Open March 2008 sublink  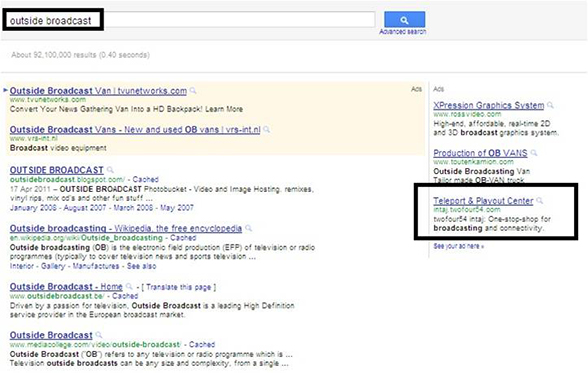point(133,208)
